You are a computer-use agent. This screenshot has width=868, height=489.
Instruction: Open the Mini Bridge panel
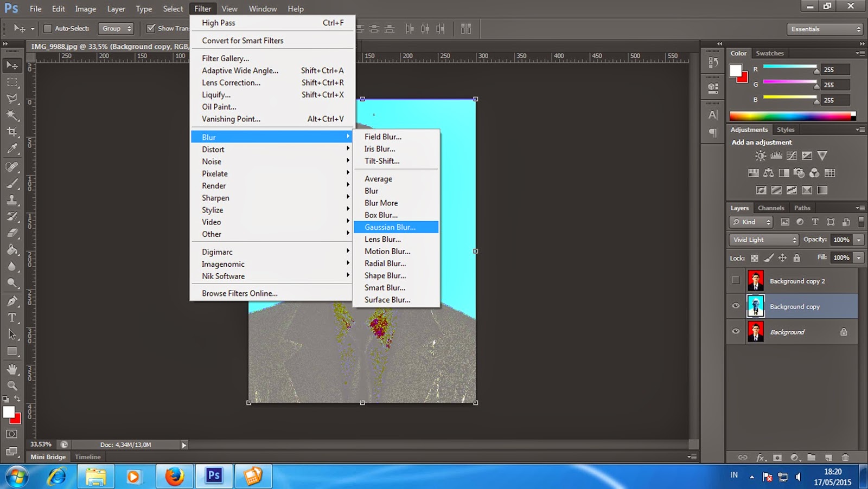click(x=48, y=457)
